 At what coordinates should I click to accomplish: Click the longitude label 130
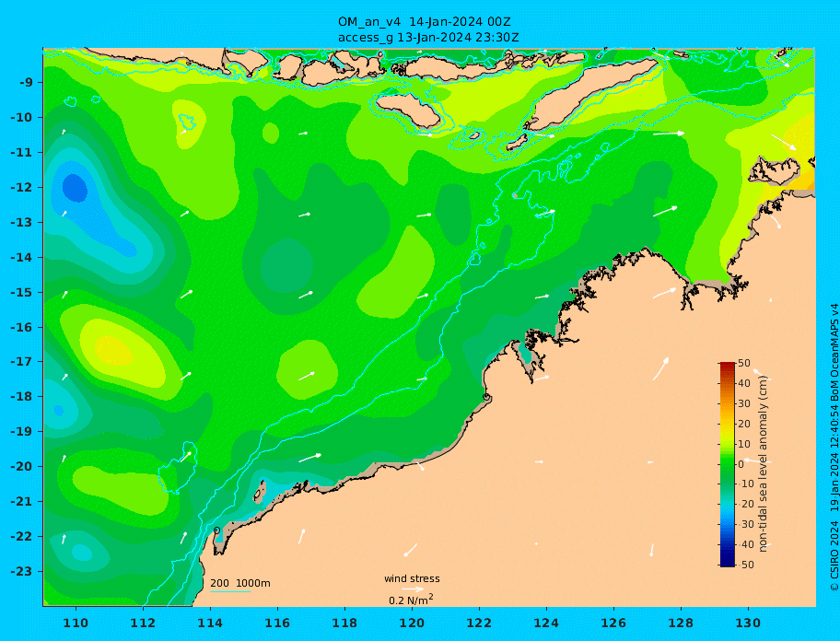point(748,623)
